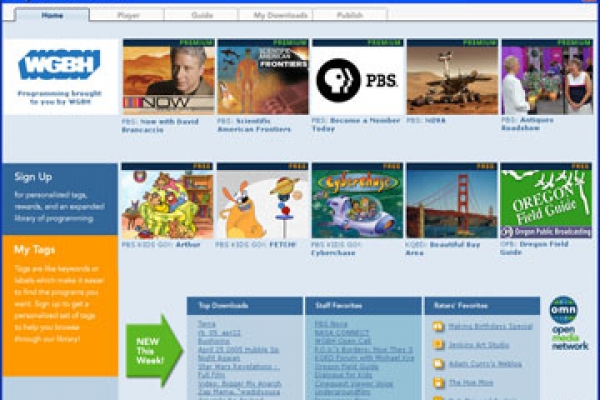This screenshot has width=600, height=400.
Task: Open the icon beside Jenkins Art Studio
Action: pyautogui.click(x=438, y=345)
